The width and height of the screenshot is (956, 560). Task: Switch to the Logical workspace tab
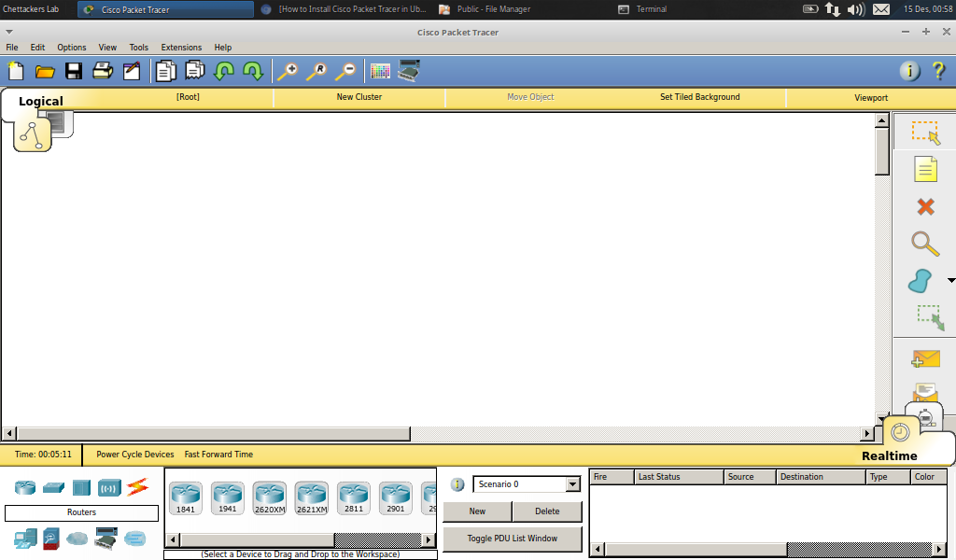(41, 101)
